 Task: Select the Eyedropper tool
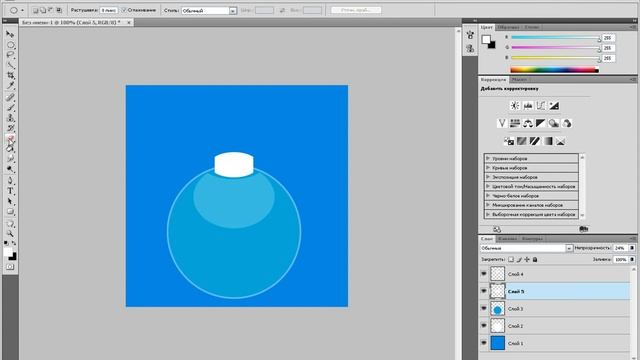point(10,86)
